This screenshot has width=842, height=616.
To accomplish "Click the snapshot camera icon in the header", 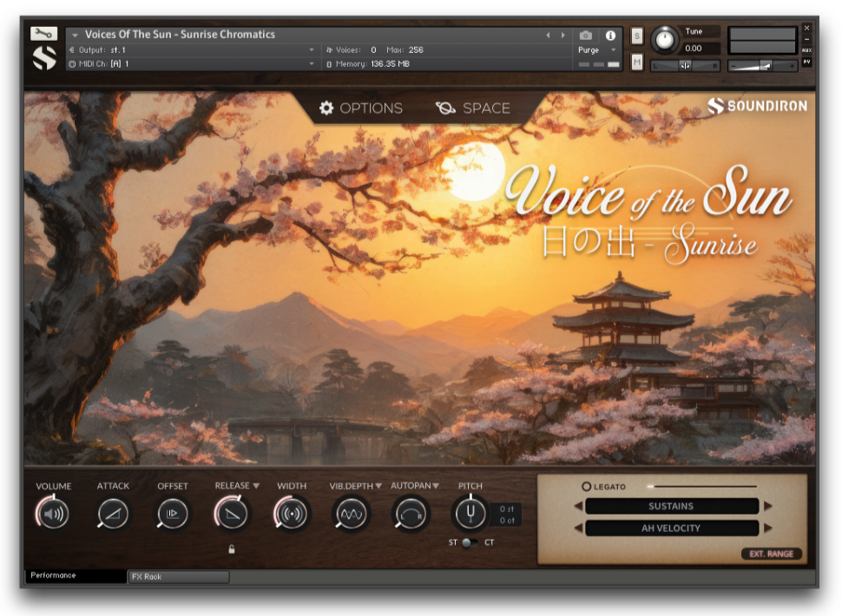I will (x=586, y=36).
